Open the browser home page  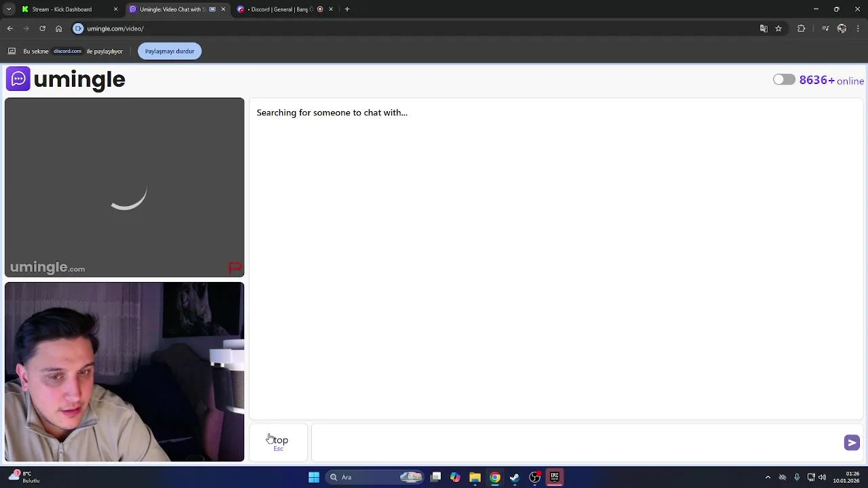point(59,28)
